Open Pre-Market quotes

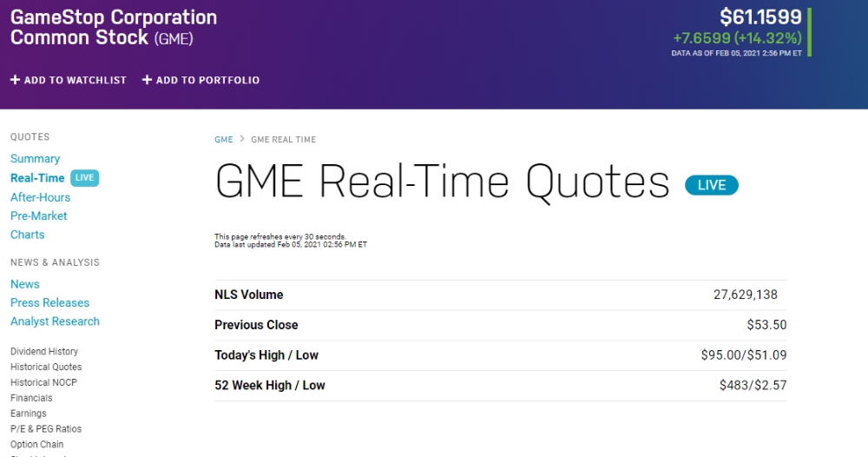click(x=39, y=216)
